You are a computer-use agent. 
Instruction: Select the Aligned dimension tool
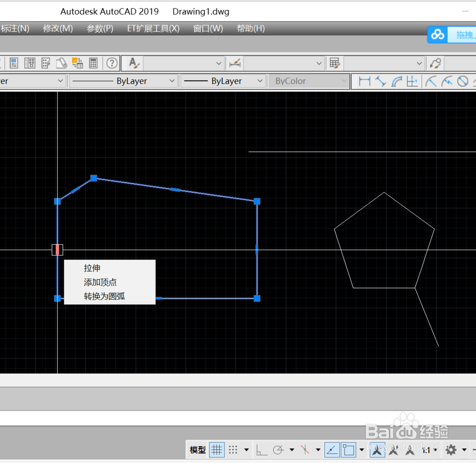pyautogui.click(x=380, y=81)
